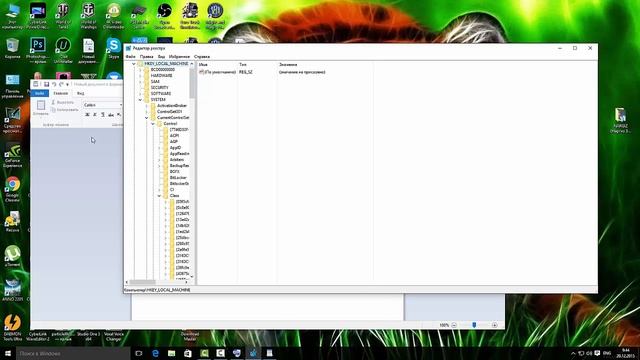
Task: Click the zoom out minus button in WordPad
Action: 454,325
